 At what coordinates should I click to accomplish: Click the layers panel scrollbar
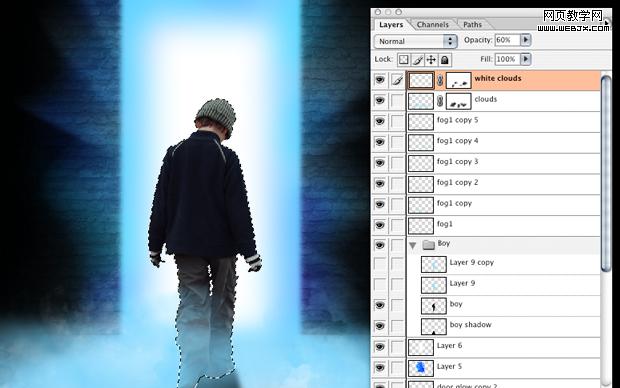606,174
